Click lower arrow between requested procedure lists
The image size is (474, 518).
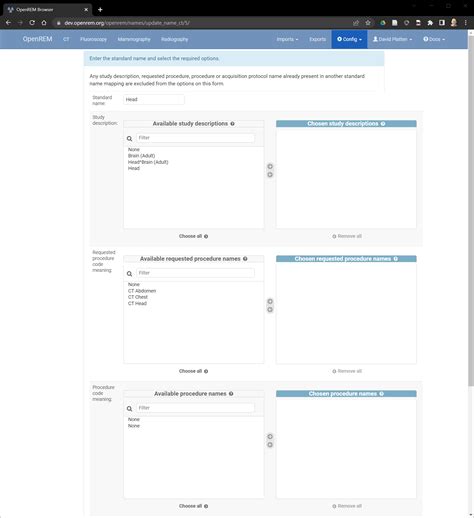(270, 310)
